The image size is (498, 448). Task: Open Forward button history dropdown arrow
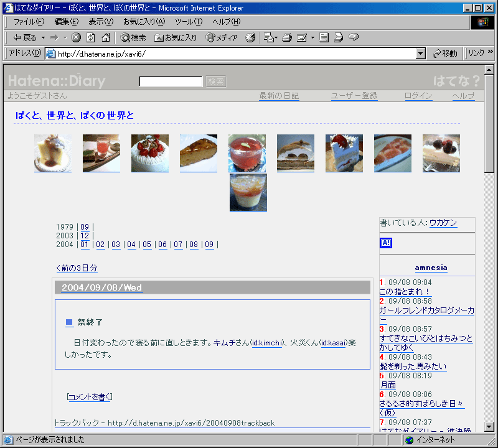tap(65, 38)
